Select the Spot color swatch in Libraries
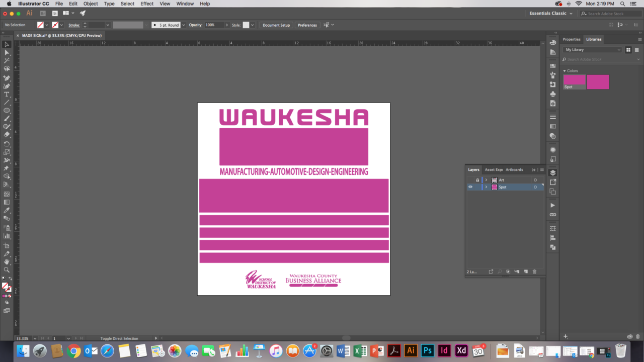Image resolution: width=644 pixels, height=362 pixels. coord(574,82)
